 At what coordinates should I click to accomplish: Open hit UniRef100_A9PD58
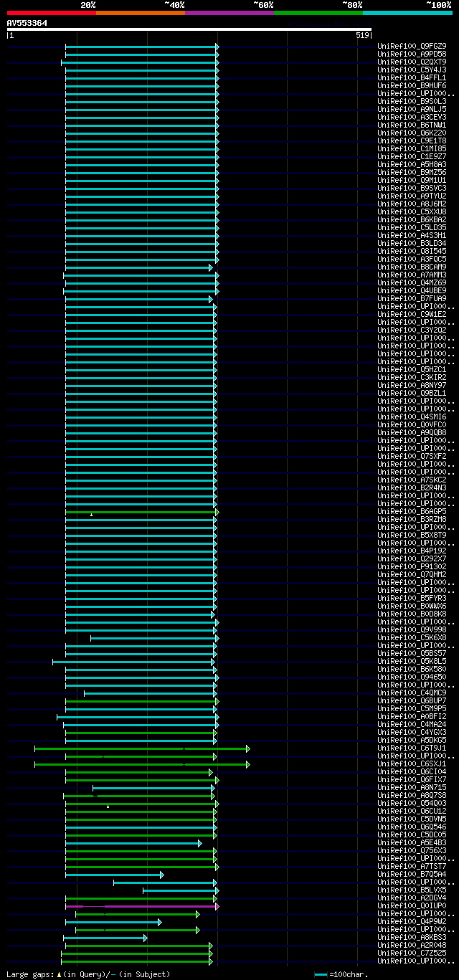click(x=412, y=54)
